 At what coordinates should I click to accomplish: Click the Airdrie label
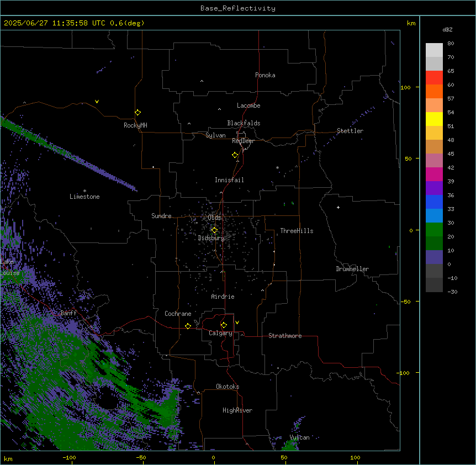coord(223,297)
